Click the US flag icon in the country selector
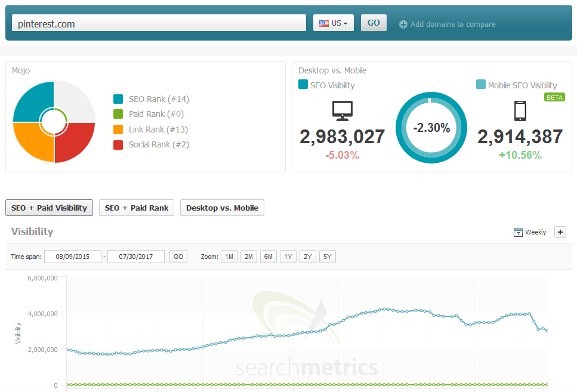 (x=324, y=22)
